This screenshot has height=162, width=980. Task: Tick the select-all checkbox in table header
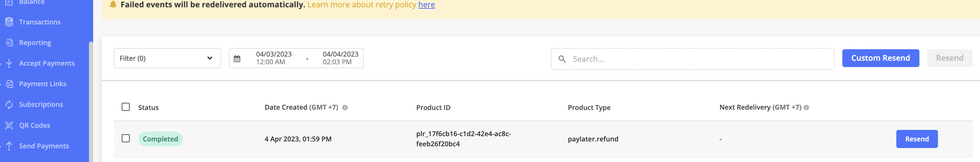pyautogui.click(x=125, y=107)
